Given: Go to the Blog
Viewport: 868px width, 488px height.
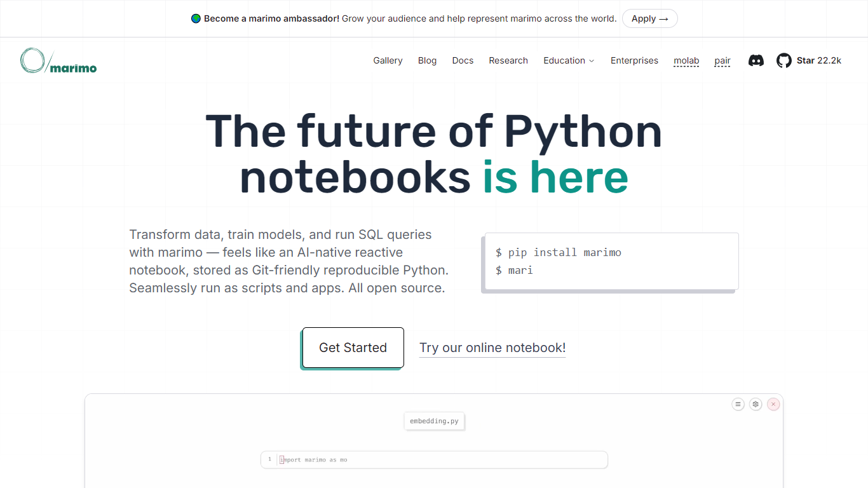Looking at the screenshot, I should 427,60.
